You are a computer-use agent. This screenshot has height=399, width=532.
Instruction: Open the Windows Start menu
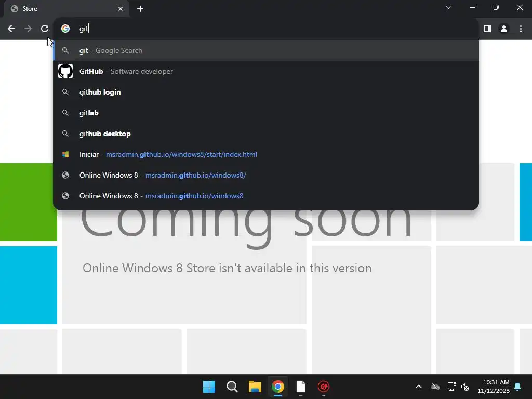(209, 387)
